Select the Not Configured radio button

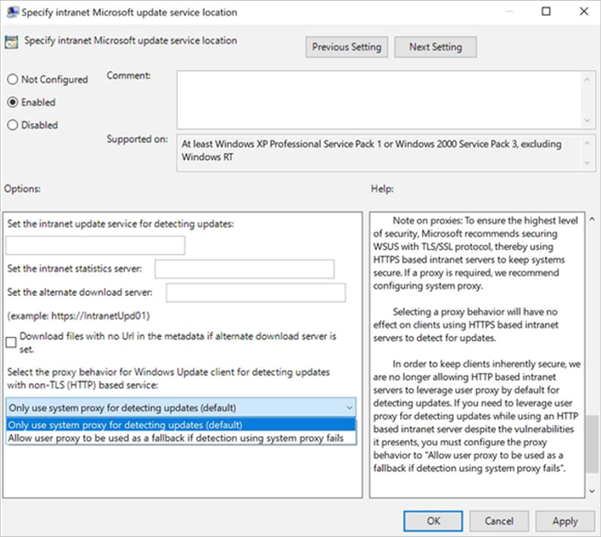click(x=13, y=79)
